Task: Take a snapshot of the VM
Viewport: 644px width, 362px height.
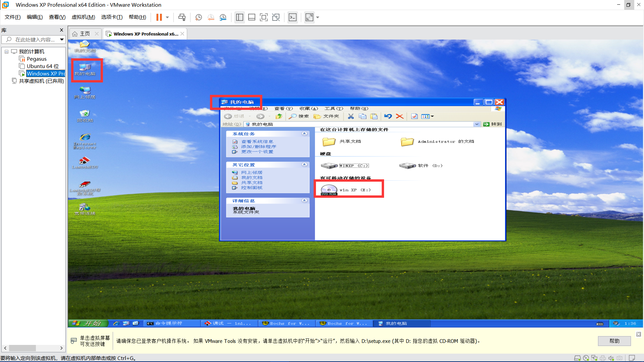Action: click(199, 17)
